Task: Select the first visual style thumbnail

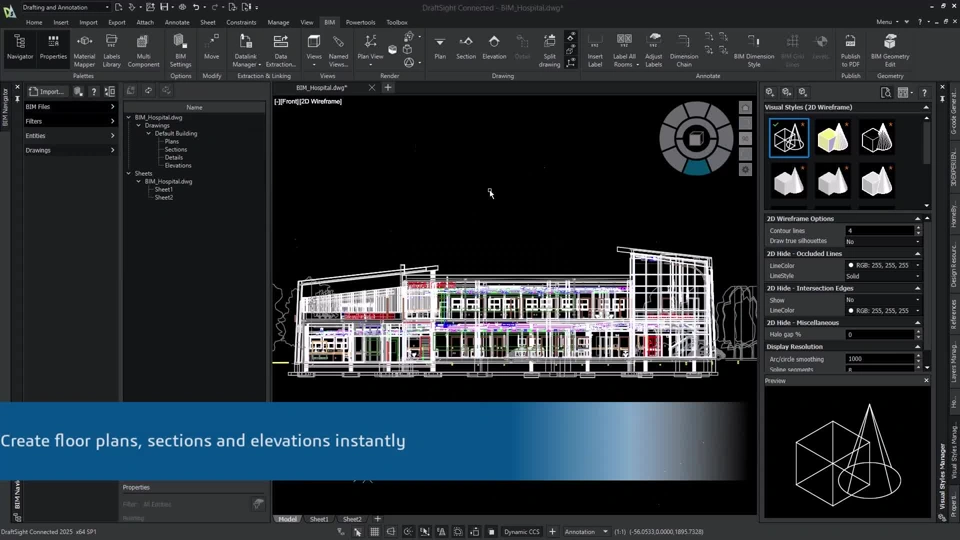Action: pos(789,138)
